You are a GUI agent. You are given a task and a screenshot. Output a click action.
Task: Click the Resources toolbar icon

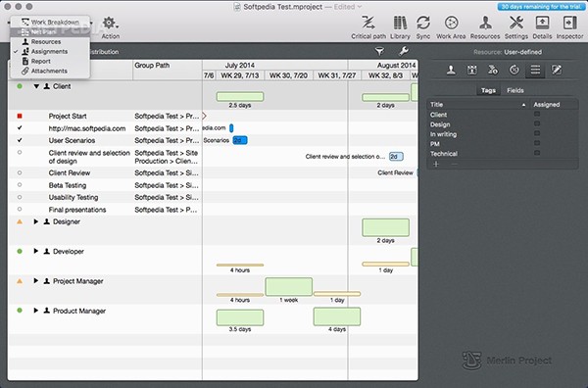[485, 23]
